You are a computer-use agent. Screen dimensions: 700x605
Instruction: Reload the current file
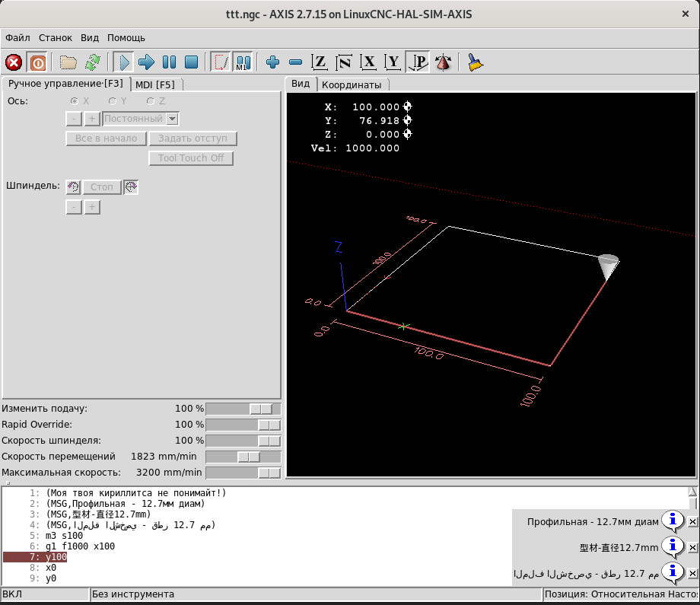[92, 62]
